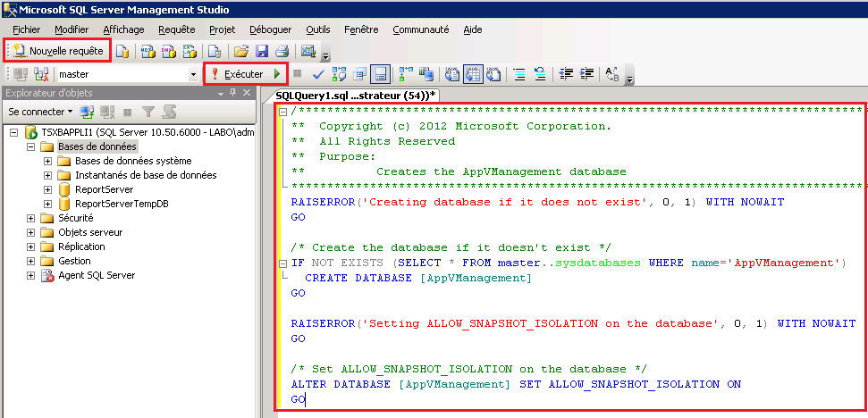
Task: Click specify template parameter values icon
Action: [612, 73]
